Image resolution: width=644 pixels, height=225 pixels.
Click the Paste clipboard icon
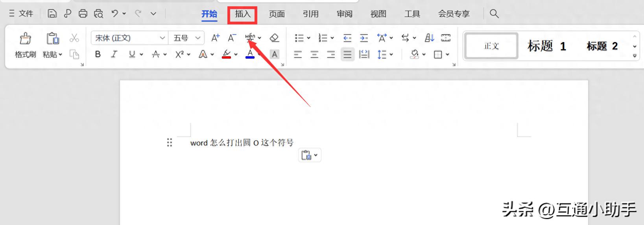pyautogui.click(x=52, y=38)
